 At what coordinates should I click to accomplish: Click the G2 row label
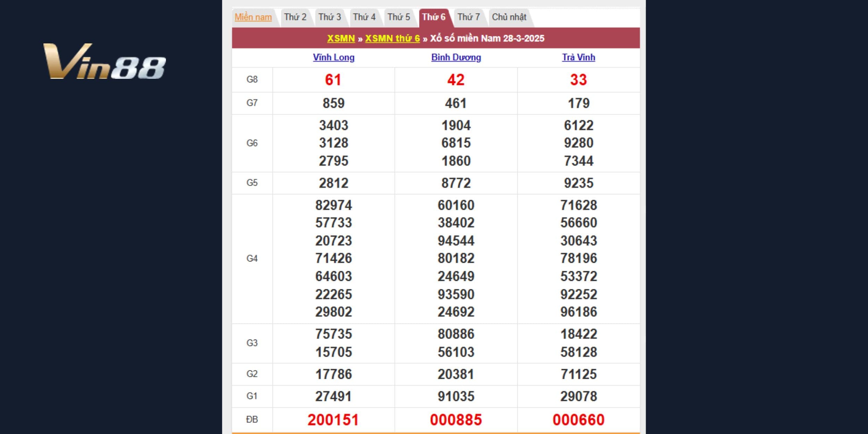click(252, 374)
